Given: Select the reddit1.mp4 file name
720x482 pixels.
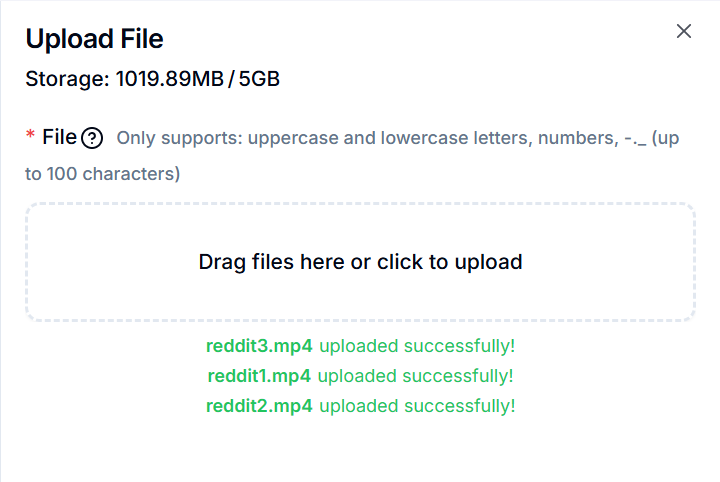Looking at the screenshot, I should coord(259,376).
